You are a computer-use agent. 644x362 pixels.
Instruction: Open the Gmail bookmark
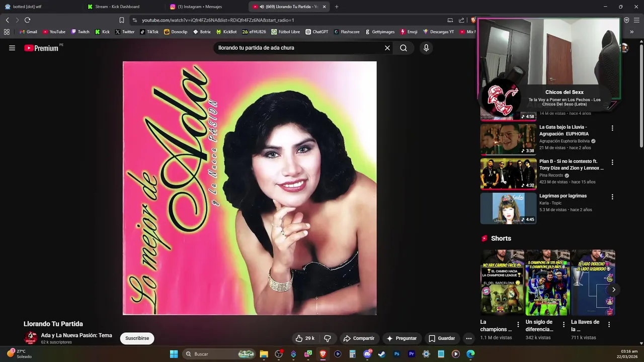point(28,32)
